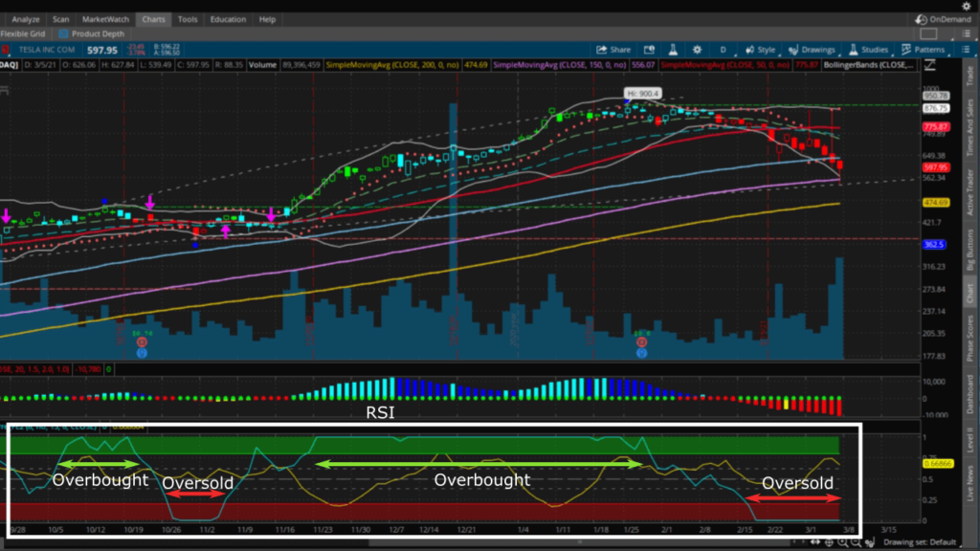980x551 pixels.
Task: Open the alert/calendar toolbar icon
Action: click(x=650, y=50)
